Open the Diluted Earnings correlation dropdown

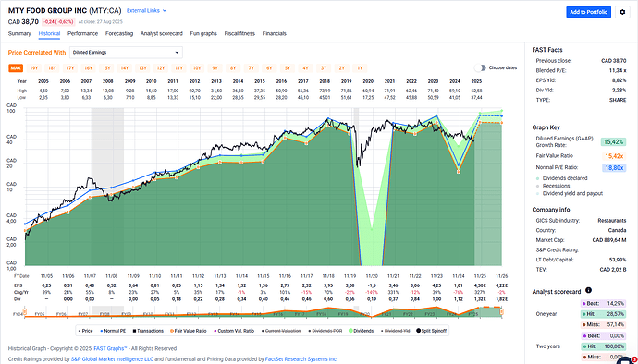pyautogui.click(x=126, y=53)
